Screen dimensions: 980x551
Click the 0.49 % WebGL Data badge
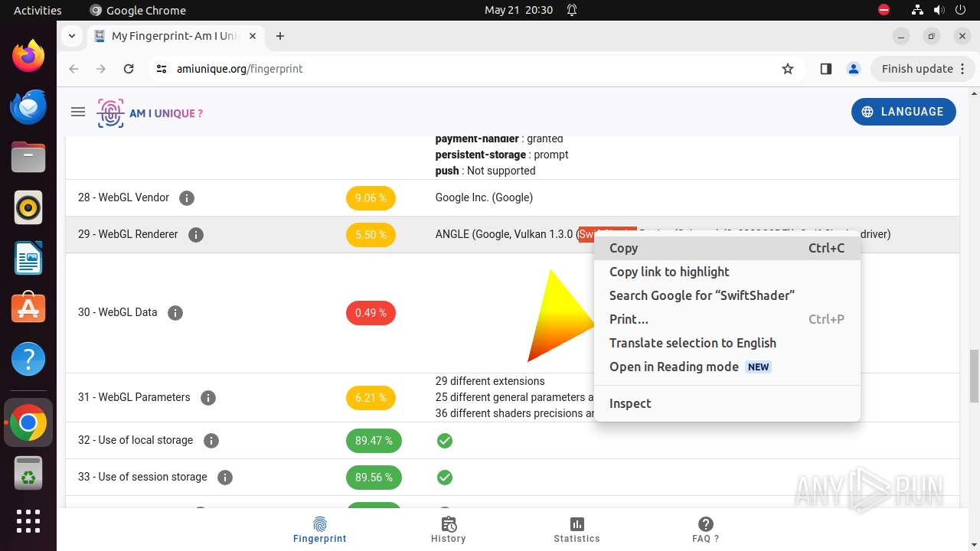[371, 313]
